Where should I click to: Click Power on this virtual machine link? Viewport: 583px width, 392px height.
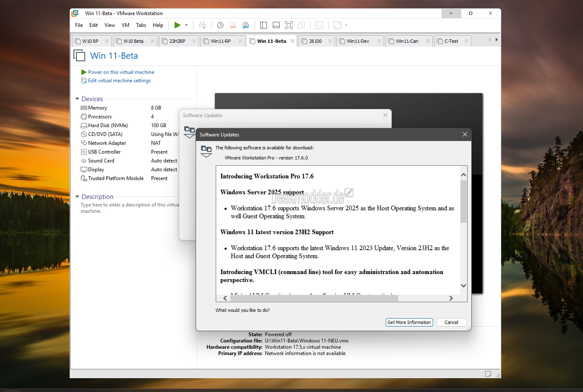click(x=121, y=72)
